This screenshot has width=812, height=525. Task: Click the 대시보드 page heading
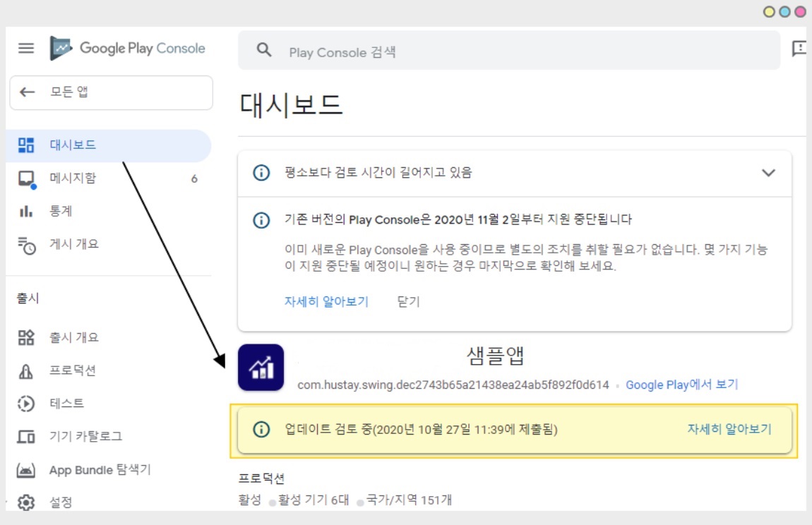pyautogui.click(x=290, y=105)
